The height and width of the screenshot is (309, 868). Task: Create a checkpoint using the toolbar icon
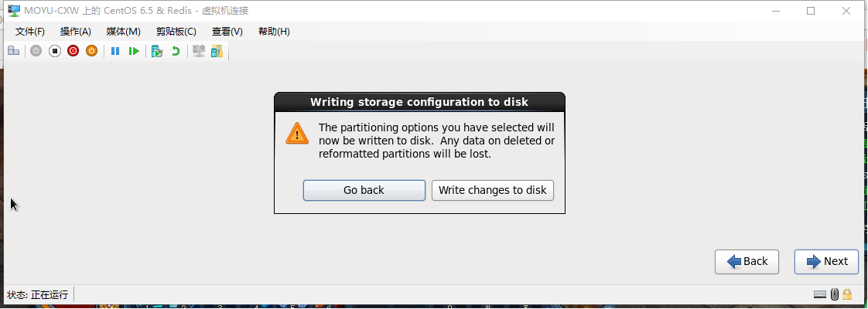[157, 51]
